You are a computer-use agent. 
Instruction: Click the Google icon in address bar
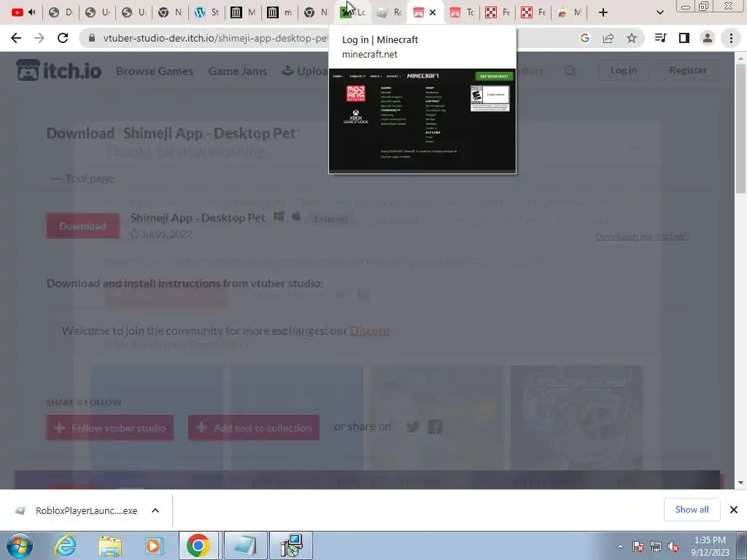[584, 38]
